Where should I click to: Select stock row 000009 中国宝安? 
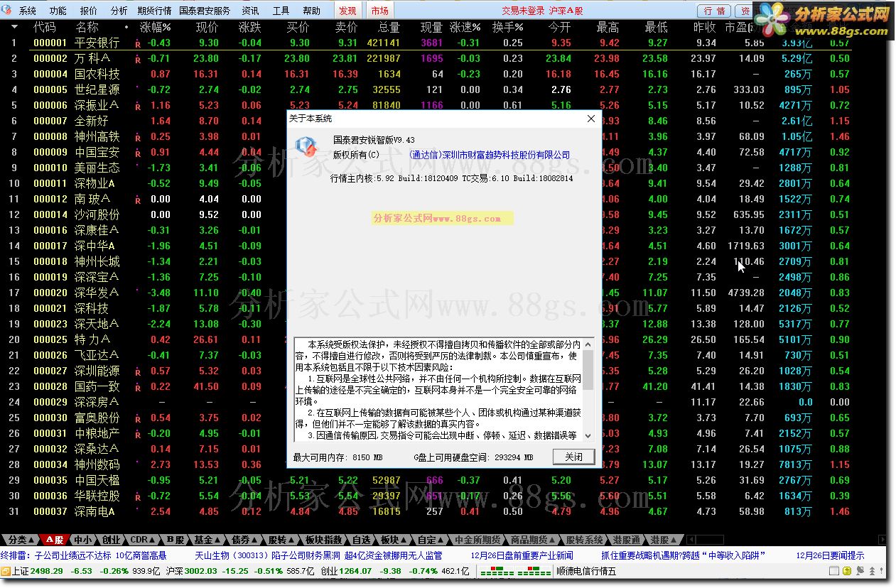coord(426,152)
